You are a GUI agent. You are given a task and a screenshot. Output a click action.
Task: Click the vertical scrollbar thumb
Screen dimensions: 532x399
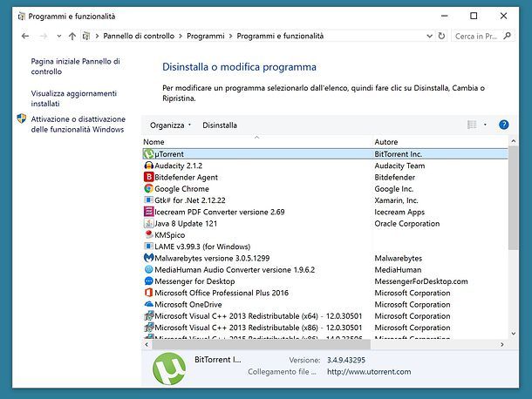[514, 198]
